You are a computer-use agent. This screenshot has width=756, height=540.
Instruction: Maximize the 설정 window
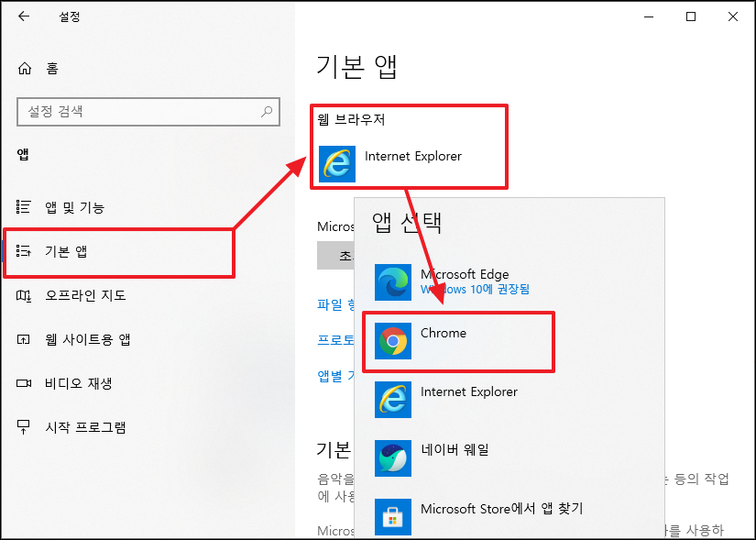coord(691,17)
